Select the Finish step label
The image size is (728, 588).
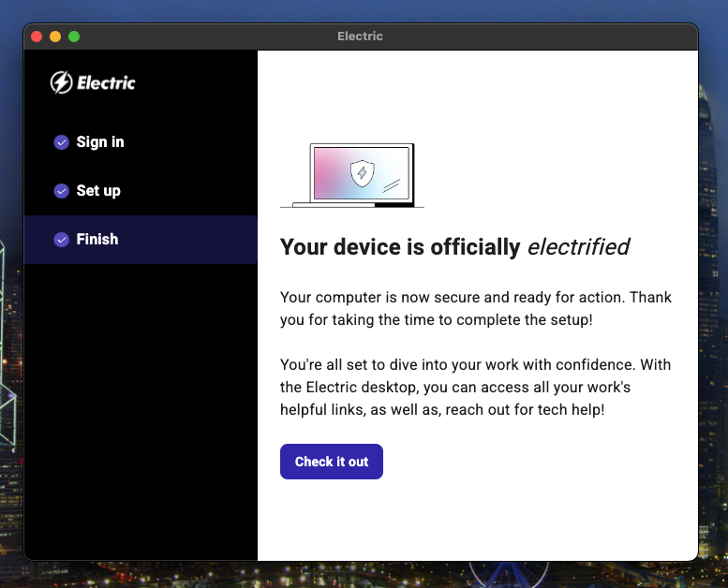97,240
